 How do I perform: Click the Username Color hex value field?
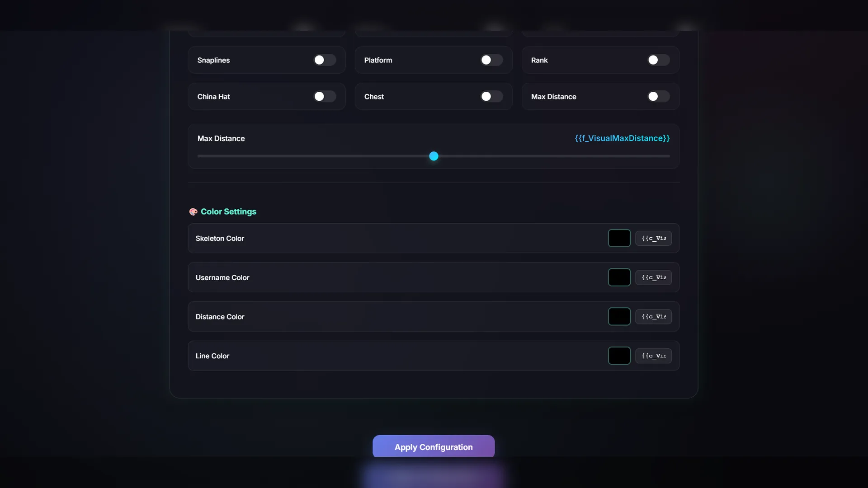tap(653, 277)
